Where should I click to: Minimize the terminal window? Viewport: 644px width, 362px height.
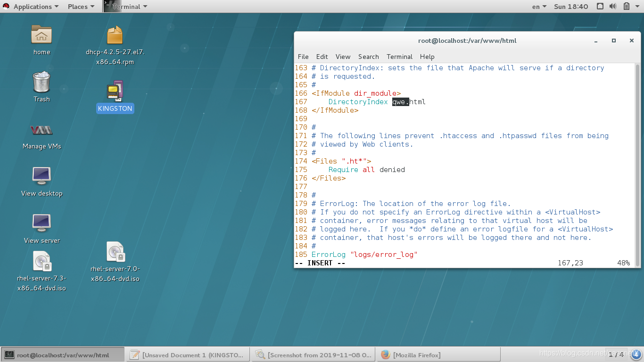tap(596, 41)
